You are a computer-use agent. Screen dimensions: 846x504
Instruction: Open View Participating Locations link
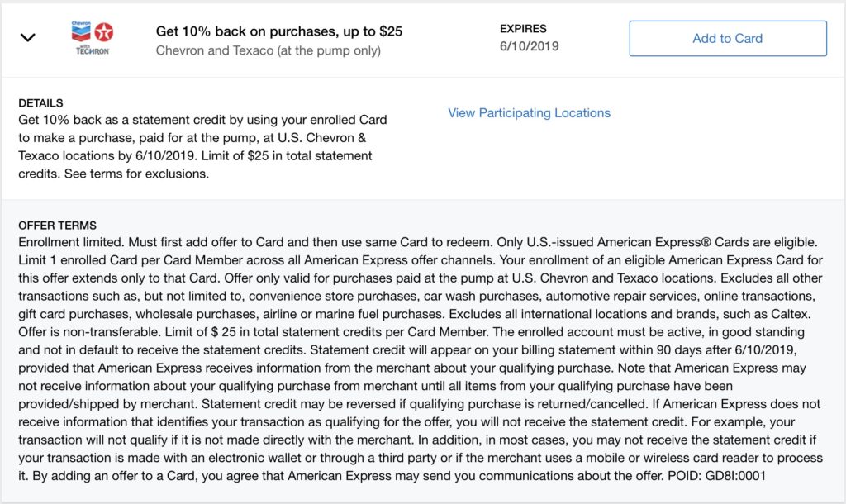[x=530, y=112]
